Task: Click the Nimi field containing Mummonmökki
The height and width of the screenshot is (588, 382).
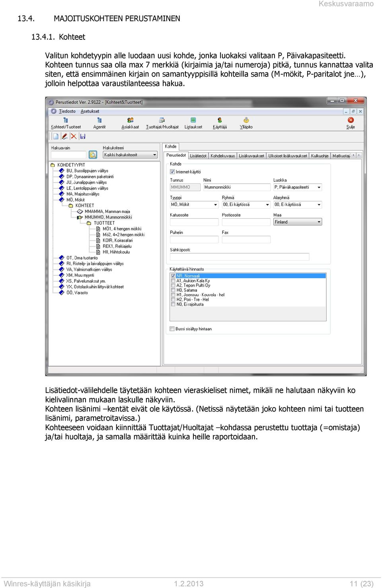Action: click(237, 187)
